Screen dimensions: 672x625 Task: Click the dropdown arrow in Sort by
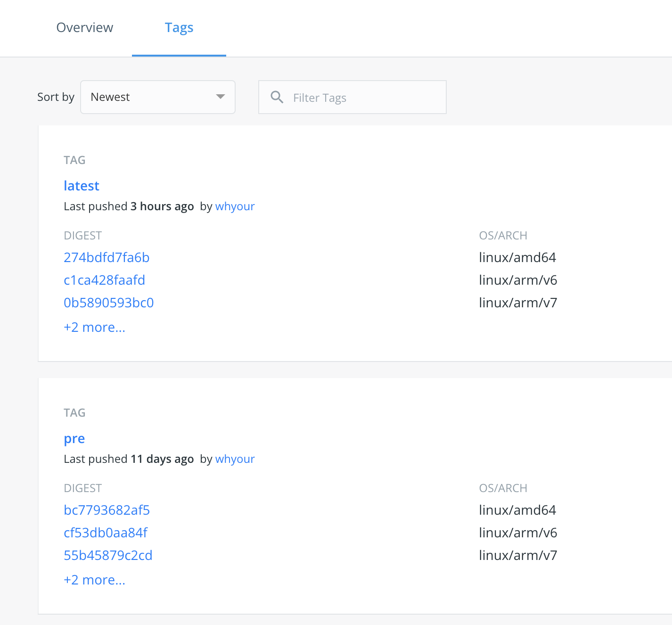(220, 97)
